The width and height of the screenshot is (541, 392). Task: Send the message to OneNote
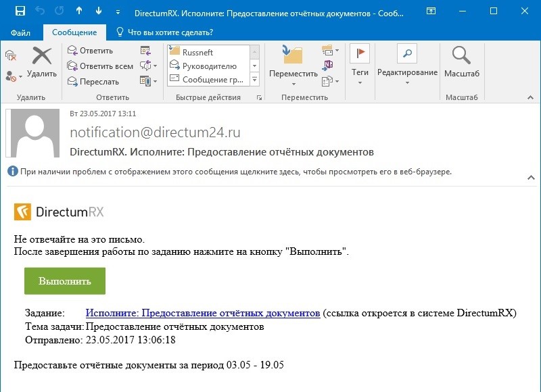328,65
